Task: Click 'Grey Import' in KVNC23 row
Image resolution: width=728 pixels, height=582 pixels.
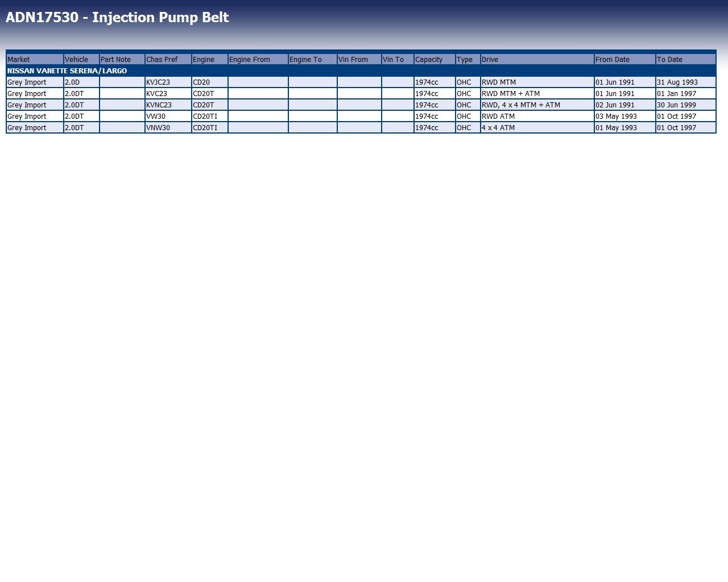Action: (35, 105)
